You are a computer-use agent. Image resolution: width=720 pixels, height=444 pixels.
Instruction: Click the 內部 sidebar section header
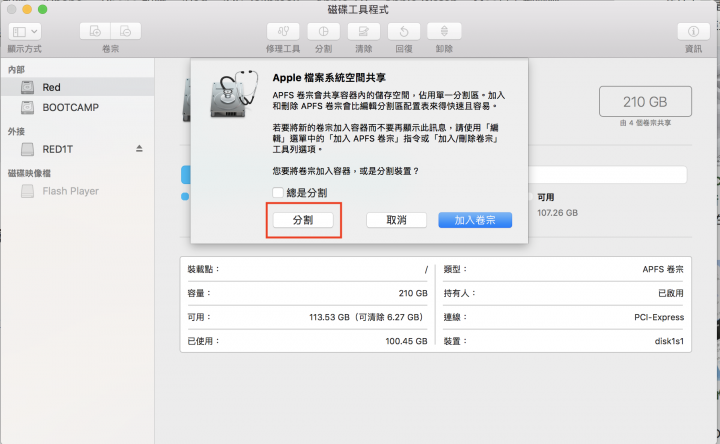pos(16,69)
